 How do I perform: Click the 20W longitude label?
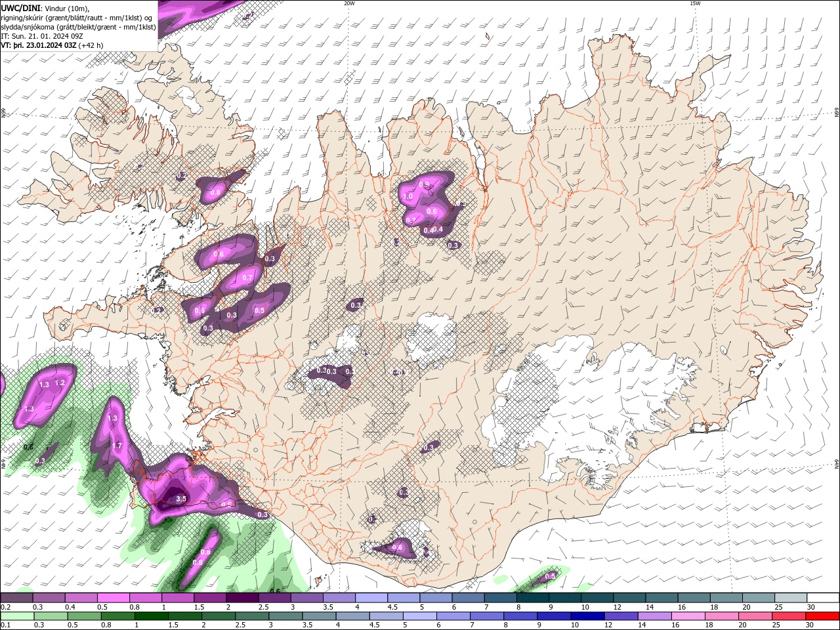point(349,3)
